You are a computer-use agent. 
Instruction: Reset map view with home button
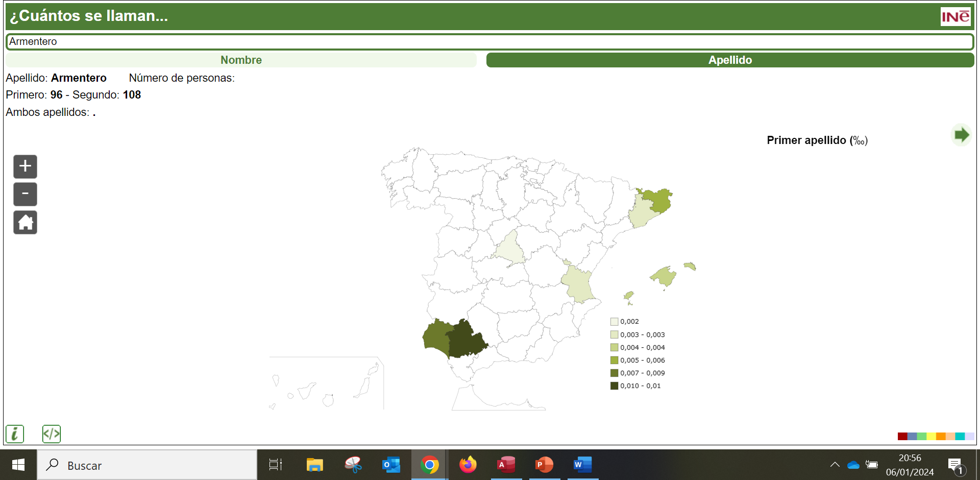tap(25, 222)
